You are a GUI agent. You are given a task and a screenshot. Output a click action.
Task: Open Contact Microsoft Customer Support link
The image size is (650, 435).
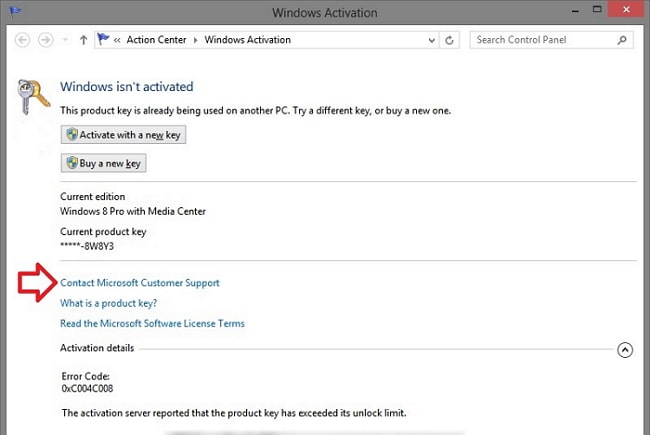(x=140, y=283)
